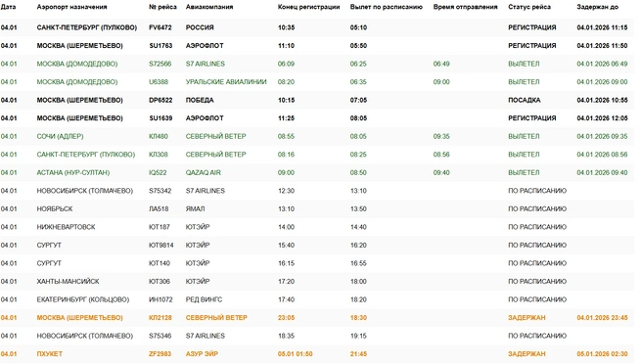This screenshot has height=364, width=642.
Task: Click 'Вылет по расписанию' column header
Action: (x=387, y=7)
